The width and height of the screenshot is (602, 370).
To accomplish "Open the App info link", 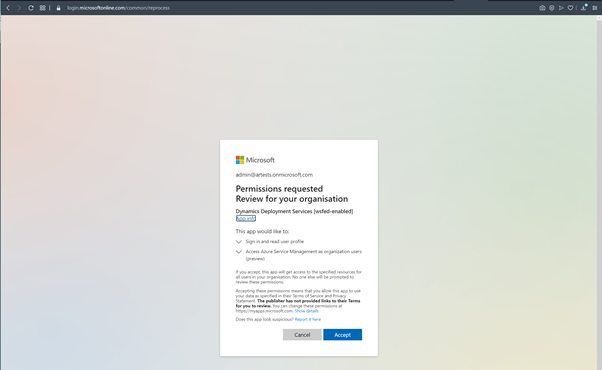I will point(246,218).
